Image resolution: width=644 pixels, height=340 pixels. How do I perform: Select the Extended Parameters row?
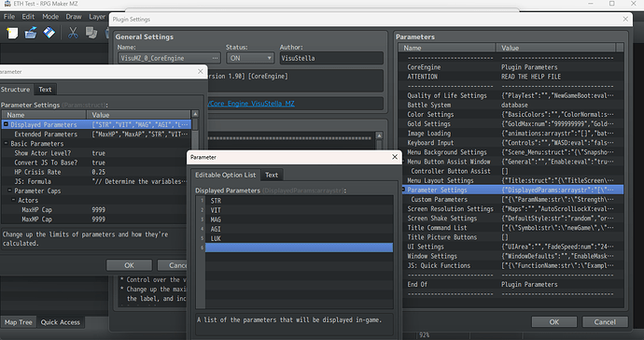(96, 134)
